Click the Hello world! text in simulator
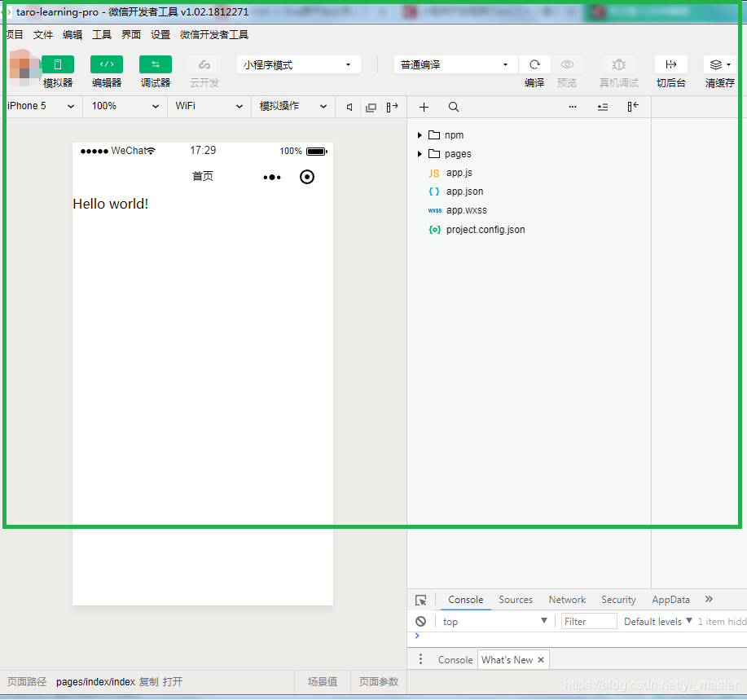Screen dimensions: 747x700 111,204
